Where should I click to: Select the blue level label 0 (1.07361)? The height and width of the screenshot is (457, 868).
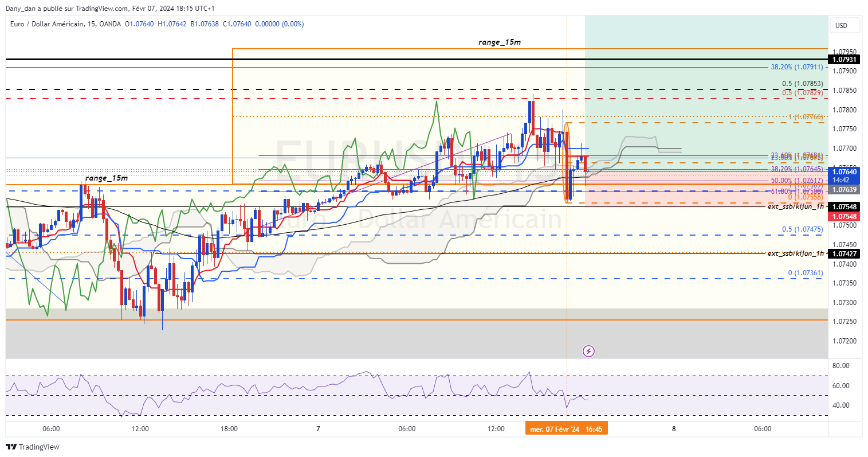pos(806,273)
